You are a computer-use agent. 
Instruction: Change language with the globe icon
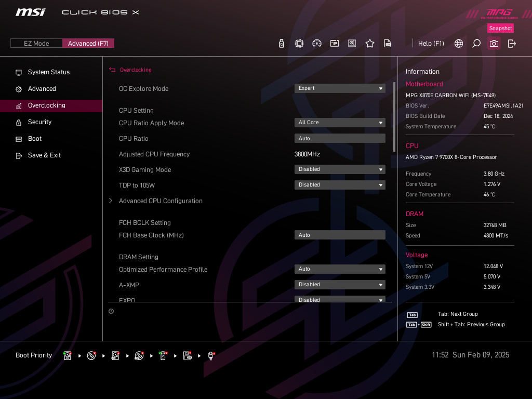[x=459, y=44]
